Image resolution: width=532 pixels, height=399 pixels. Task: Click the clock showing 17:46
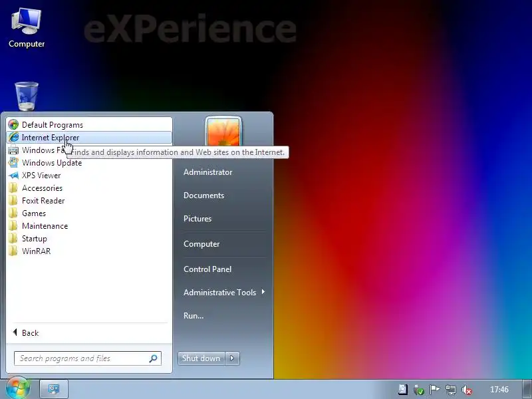(x=499, y=390)
